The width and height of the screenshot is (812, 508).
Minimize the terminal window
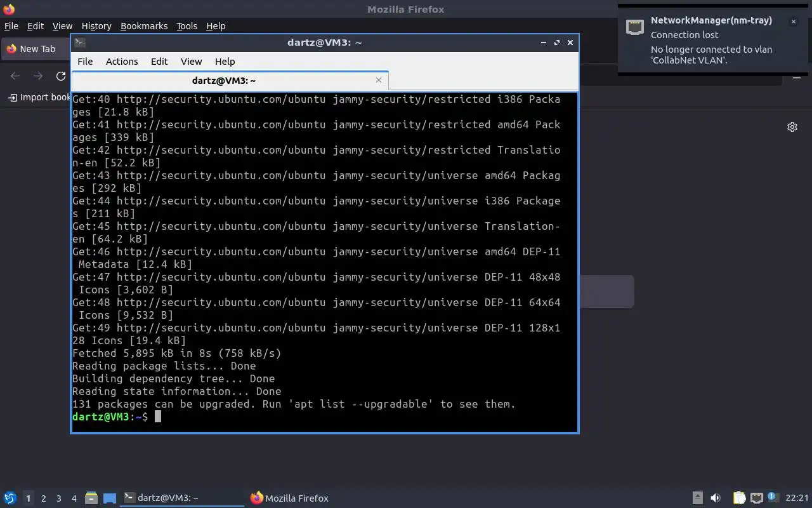544,43
